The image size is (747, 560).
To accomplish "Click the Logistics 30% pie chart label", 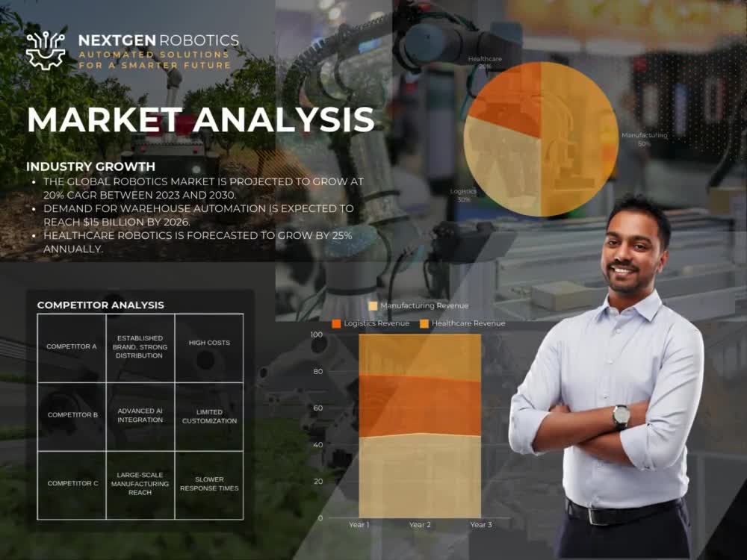I will point(463,195).
